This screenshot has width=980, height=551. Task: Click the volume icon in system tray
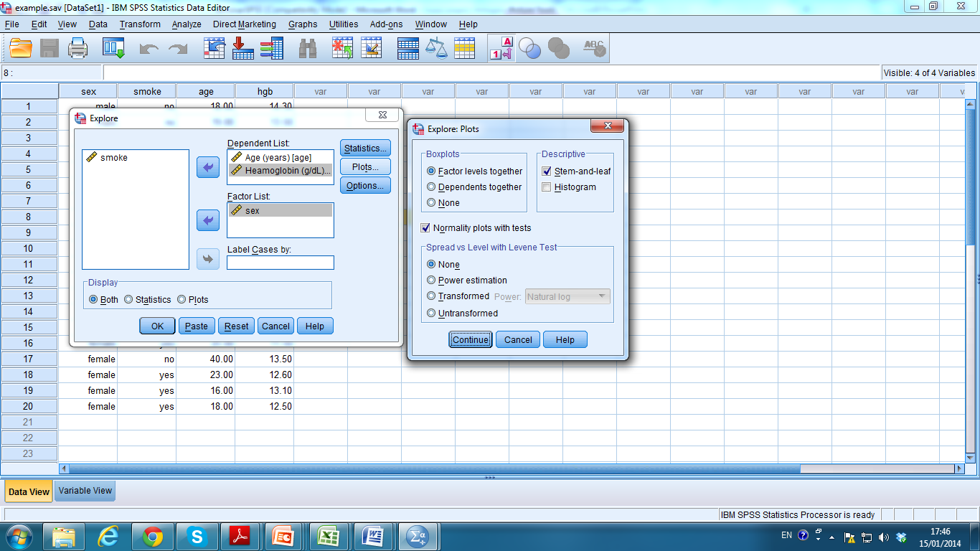(883, 537)
